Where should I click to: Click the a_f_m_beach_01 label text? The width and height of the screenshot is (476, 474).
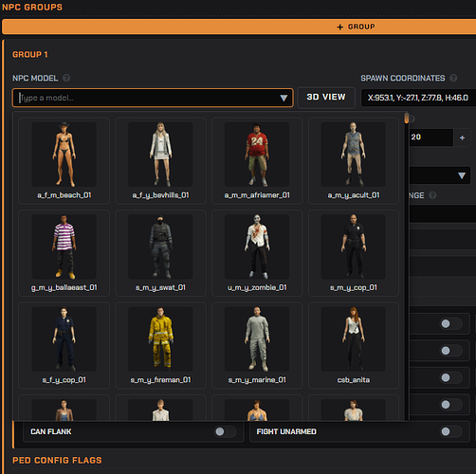(x=64, y=195)
